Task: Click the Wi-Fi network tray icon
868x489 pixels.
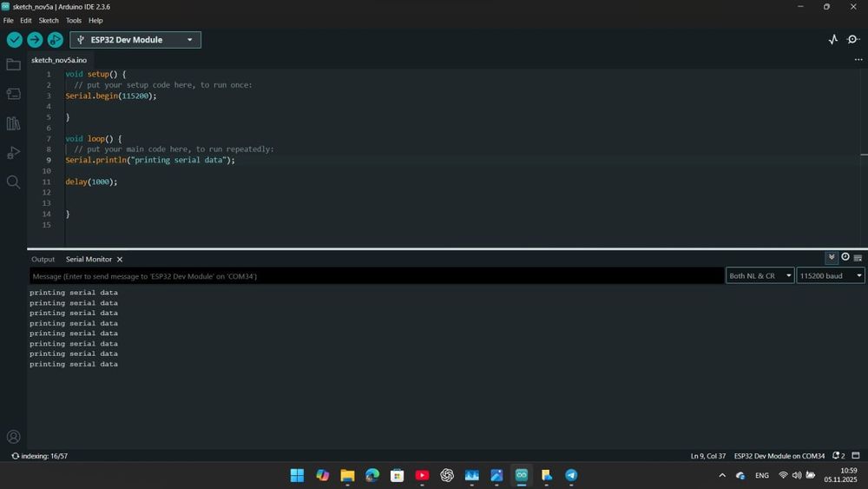Action: [x=783, y=475]
